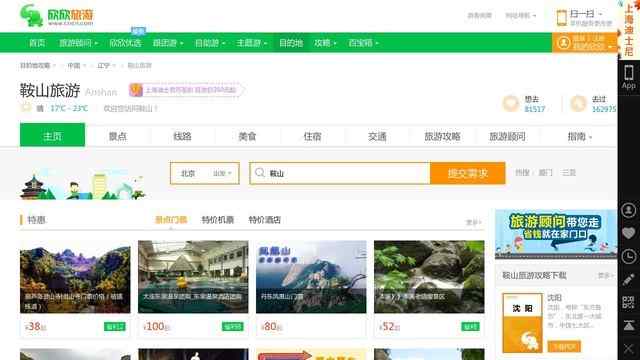Switch to the 景点 tab
This screenshot has width=640, height=360.
pos(118,136)
